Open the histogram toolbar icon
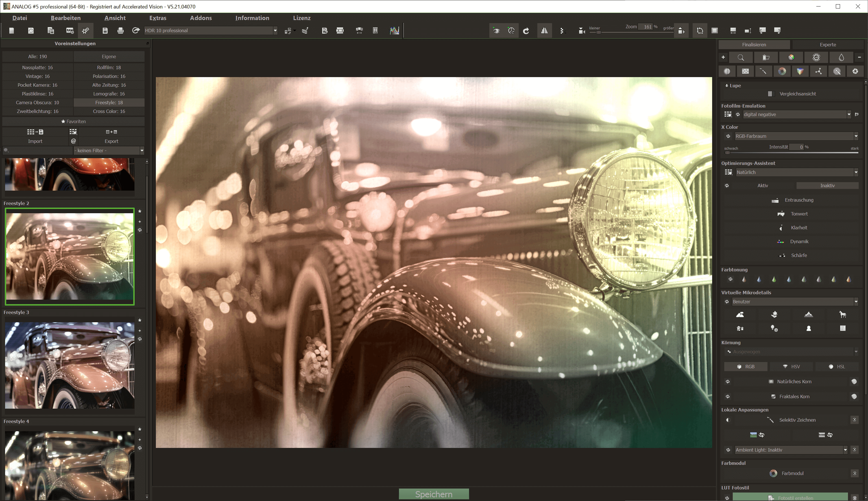 coord(394,31)
